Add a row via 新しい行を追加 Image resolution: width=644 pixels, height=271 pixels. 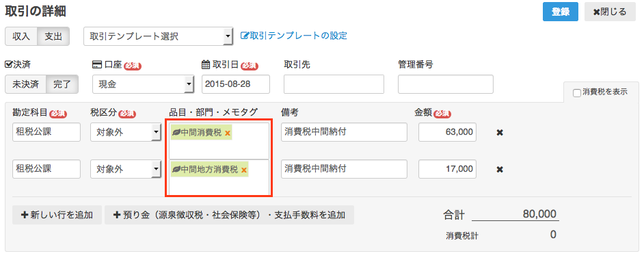[57, 215]
